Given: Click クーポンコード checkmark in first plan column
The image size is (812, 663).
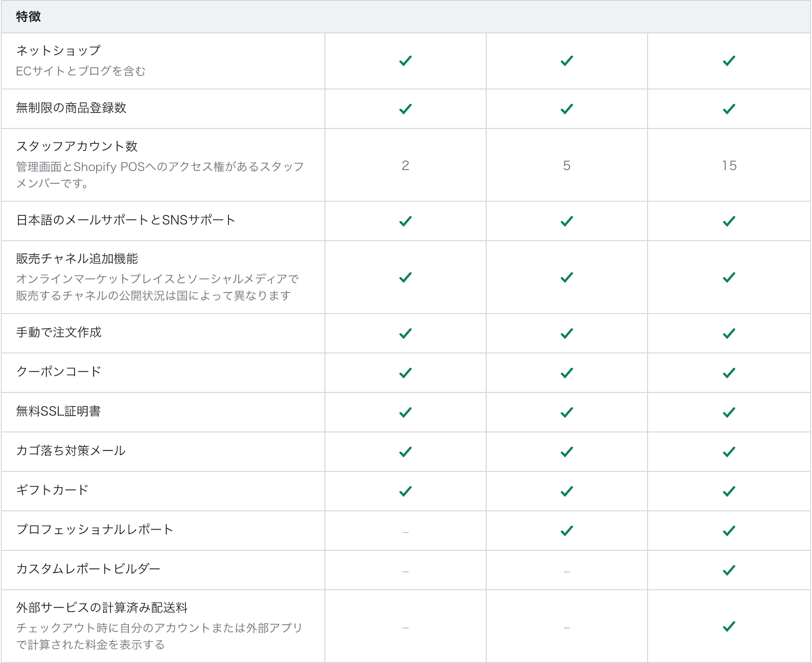Looking at the screenshot, I should [405, 373].
